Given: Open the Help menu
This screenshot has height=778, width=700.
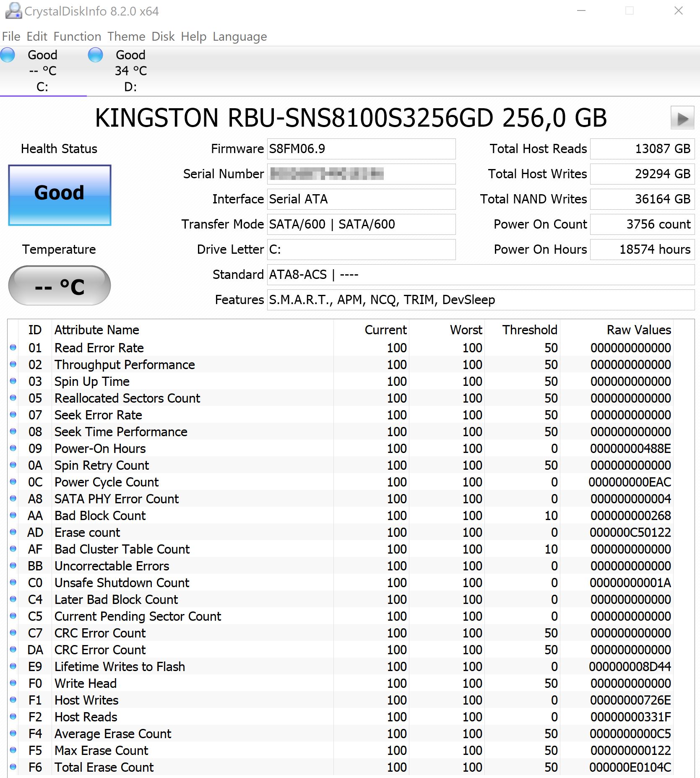Looking at the screenshot, I should click(194, 36).
